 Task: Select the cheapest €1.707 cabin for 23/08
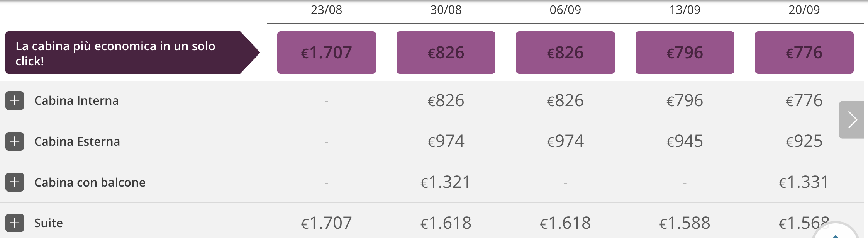click(x=327, y=53)
